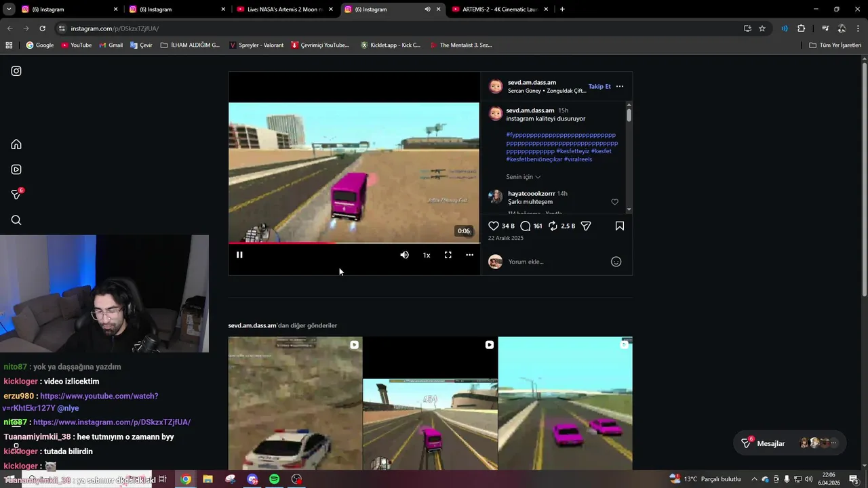The width and height of the screenshot is (868, 488).
Task: Open the Google bookmark
Action: pos(40,45)
